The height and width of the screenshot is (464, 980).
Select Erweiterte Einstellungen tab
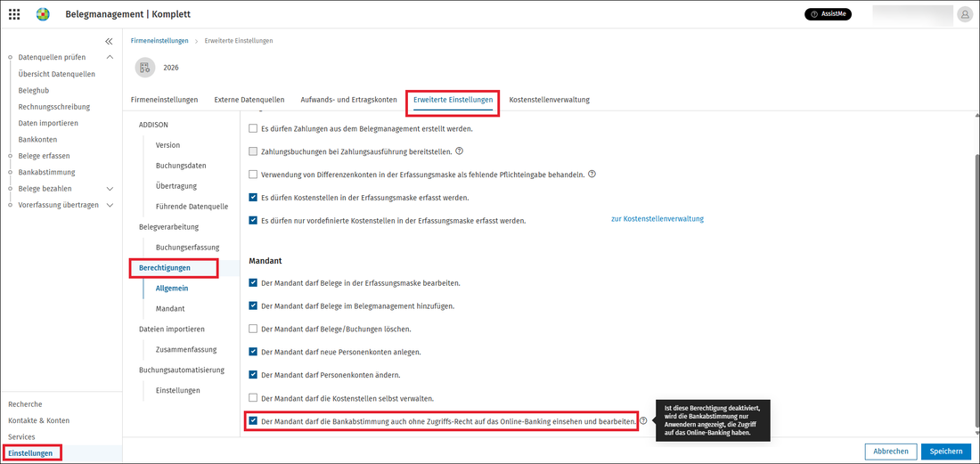[x=453, y=100]
